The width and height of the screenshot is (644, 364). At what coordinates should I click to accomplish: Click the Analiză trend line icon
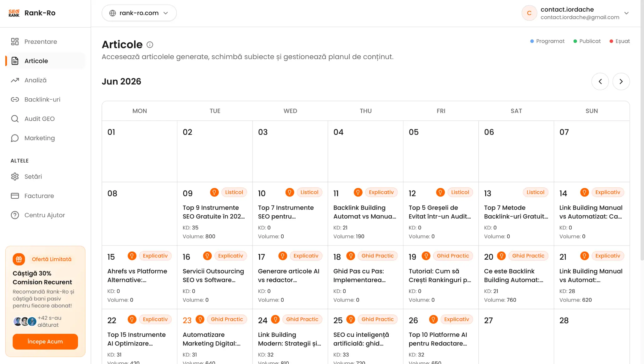click(15, 80)
